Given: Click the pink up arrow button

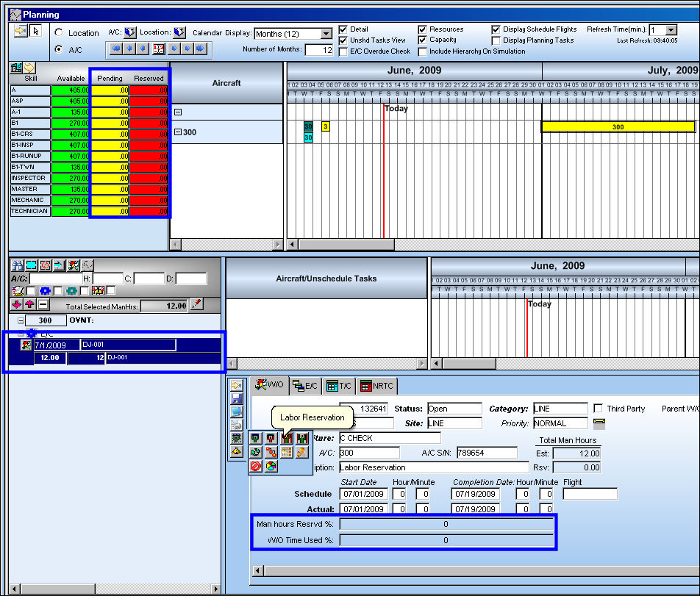Looking at the screenshot, I should click(30, 305).
